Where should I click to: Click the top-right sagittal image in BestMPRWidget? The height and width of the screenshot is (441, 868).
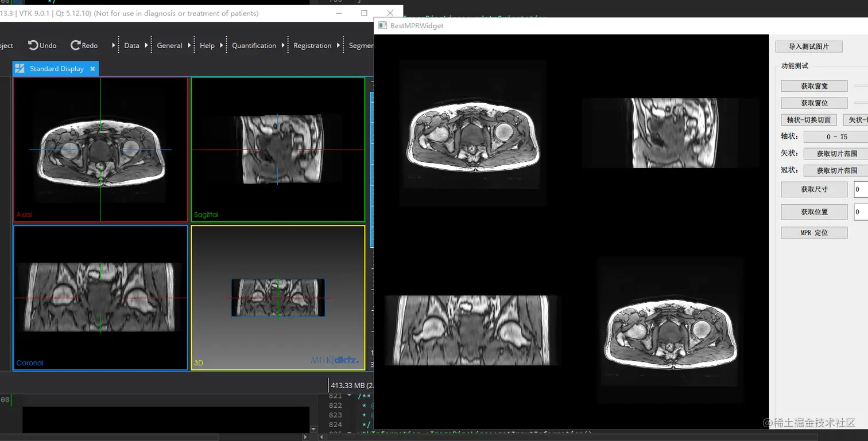click(671, 132)
